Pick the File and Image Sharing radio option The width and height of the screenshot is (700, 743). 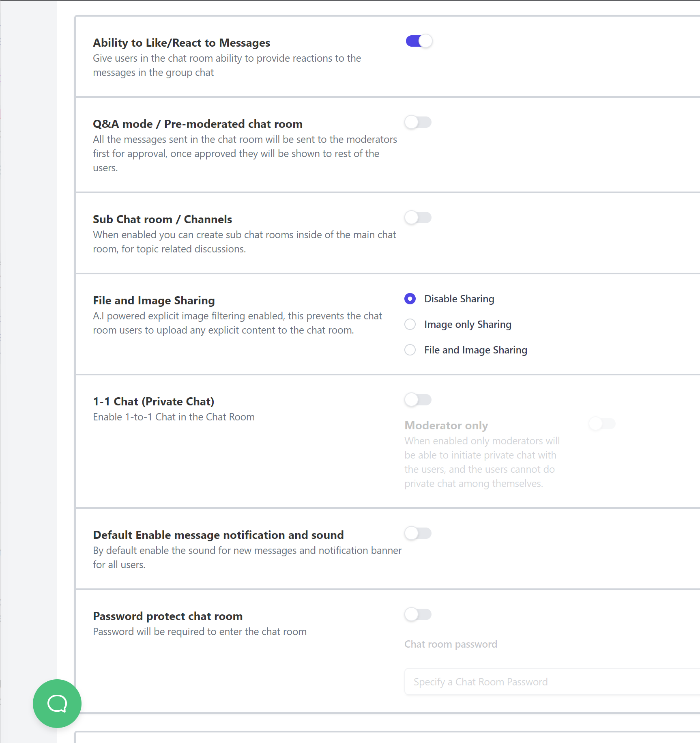pos(410,350)
